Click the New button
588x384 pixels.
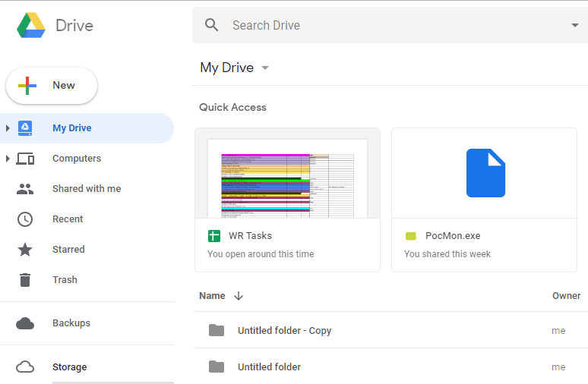pos(52,86)
